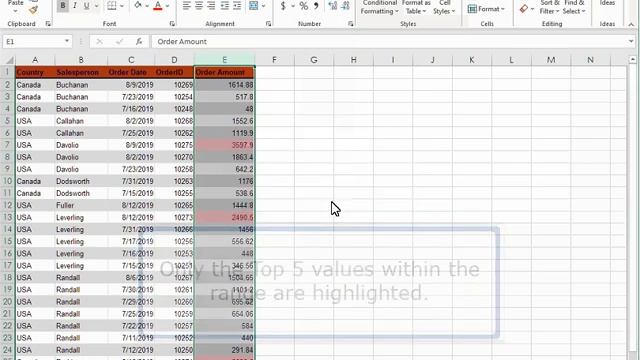This screenshot has width=640, height=360.
Task: Increase indent
Action: coord(237,6)
